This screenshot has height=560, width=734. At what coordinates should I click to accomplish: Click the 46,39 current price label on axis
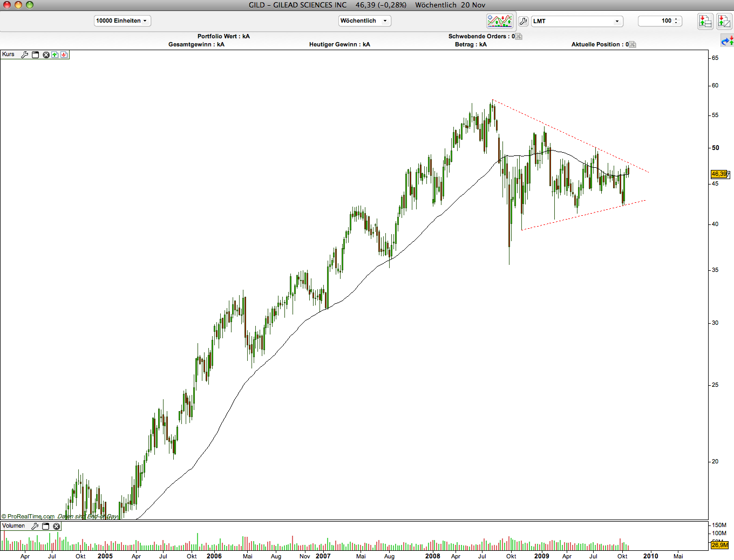720,174
